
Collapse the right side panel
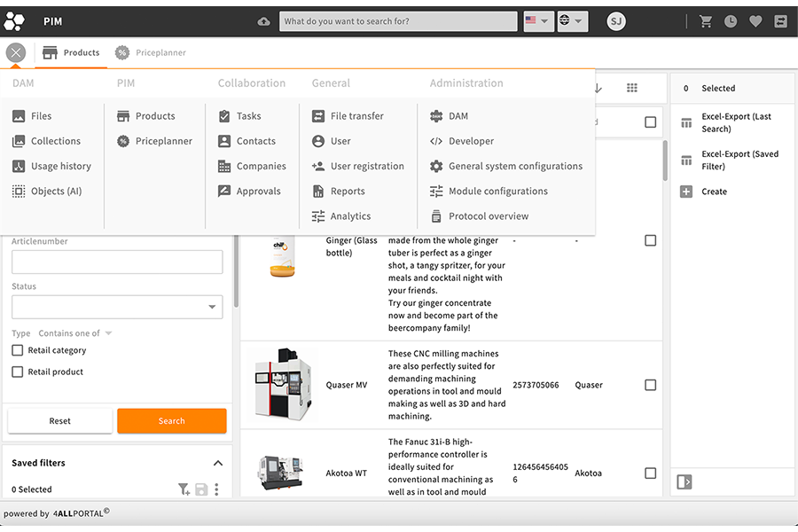pyautogui.click(x=684, y=481)
